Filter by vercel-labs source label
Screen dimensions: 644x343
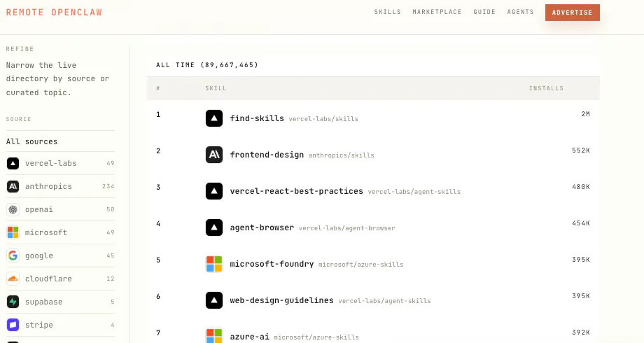click(x=50, y=164)
